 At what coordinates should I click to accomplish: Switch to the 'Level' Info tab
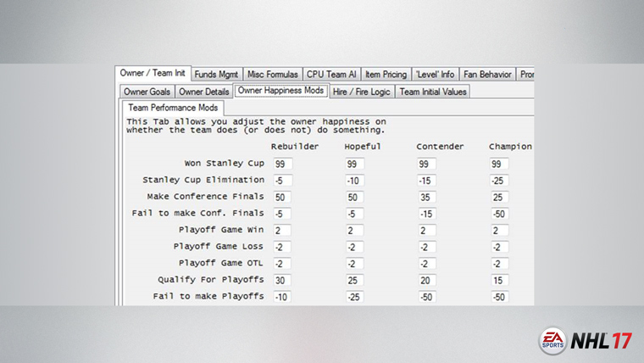(436, 74)
